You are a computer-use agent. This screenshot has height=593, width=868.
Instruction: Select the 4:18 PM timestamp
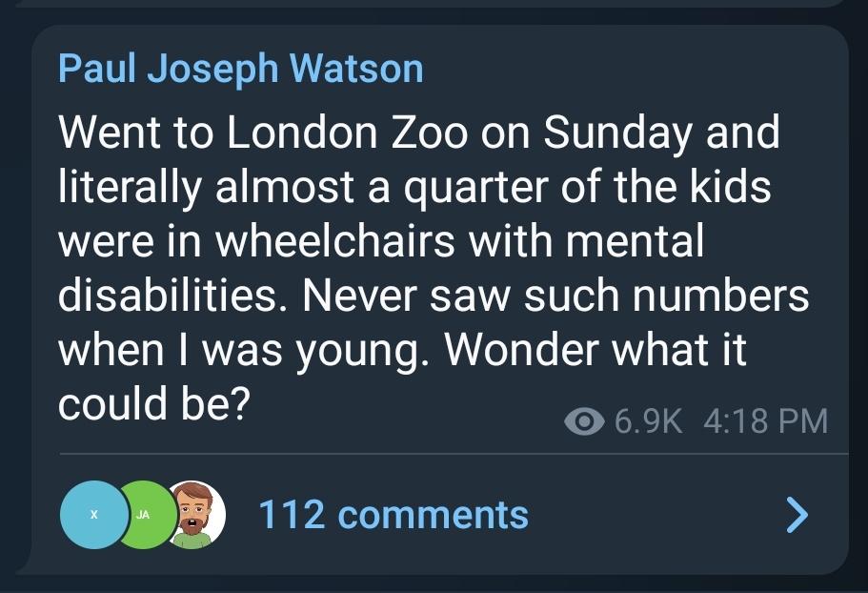[766, 420]
